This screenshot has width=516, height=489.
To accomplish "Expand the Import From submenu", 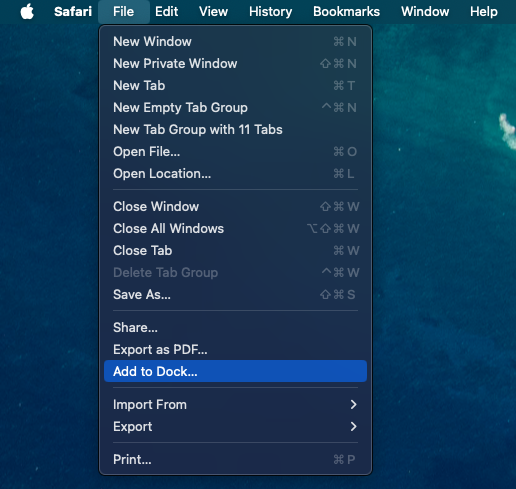I will 235,404.
